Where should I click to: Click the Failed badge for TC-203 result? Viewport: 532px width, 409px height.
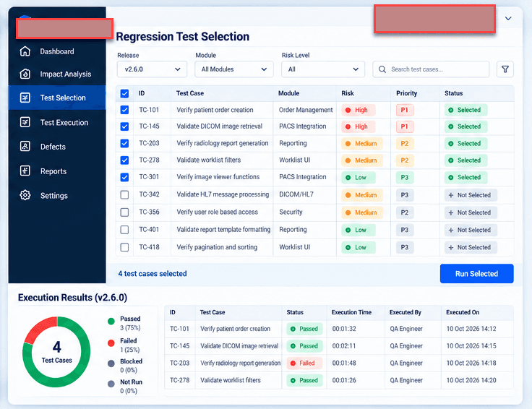(x=304, y=363)
